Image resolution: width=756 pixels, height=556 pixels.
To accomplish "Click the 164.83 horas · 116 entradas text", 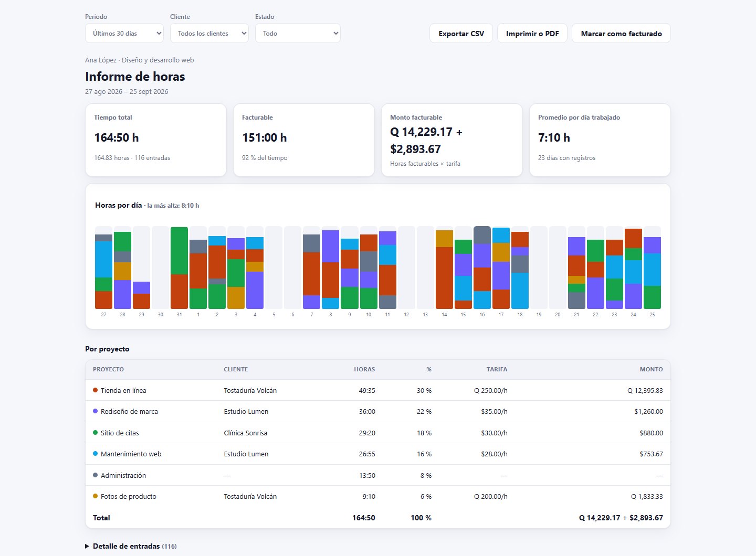I will [x=132, y=158].
